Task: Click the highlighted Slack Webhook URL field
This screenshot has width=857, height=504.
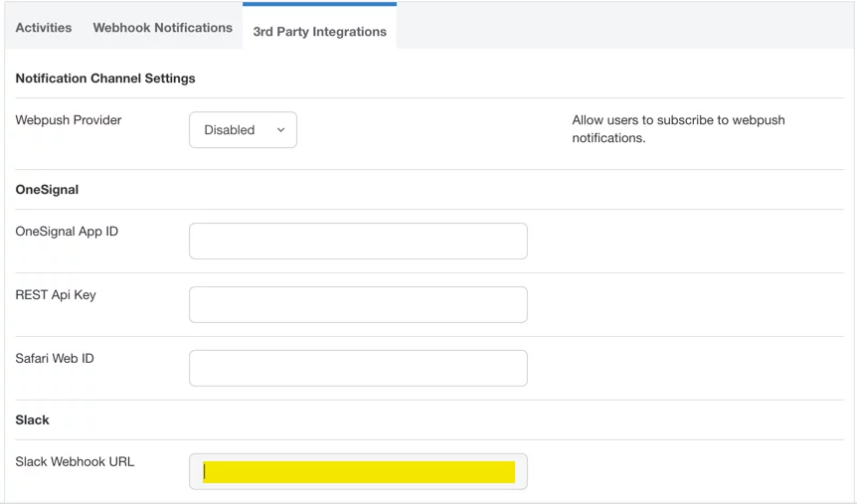Action: (x=358, y=472)
